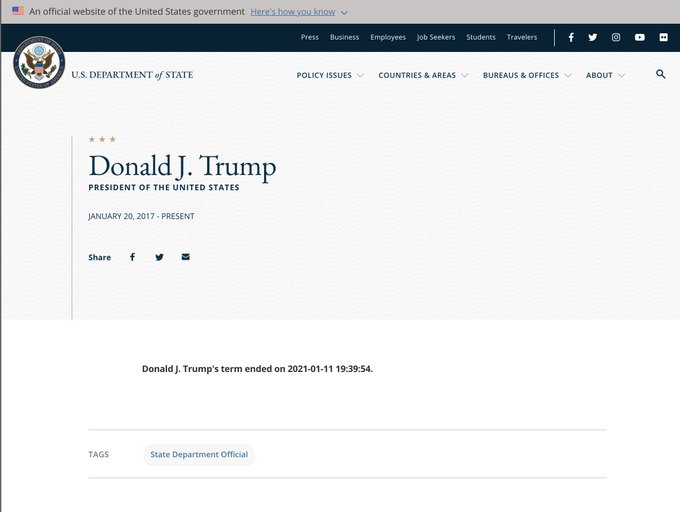Image resolution: width=680 pixels, height=512 pixels.
Task: Click the "January 20, 2017 - Present" date
Action: [x=141, y=216]
